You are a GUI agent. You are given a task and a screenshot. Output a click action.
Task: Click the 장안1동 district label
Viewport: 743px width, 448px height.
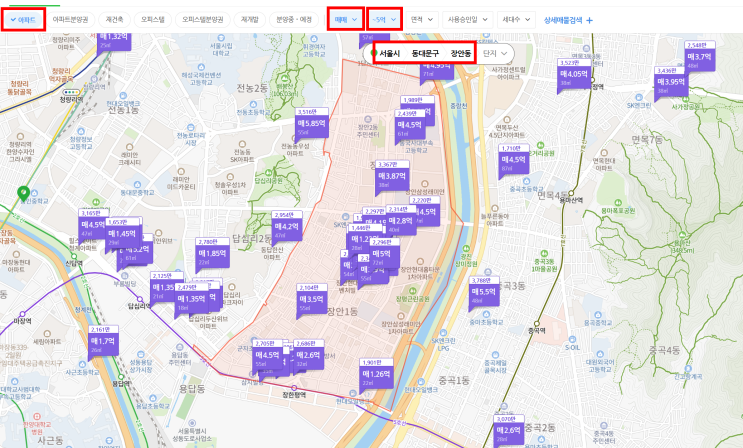[x=343, y=311]
